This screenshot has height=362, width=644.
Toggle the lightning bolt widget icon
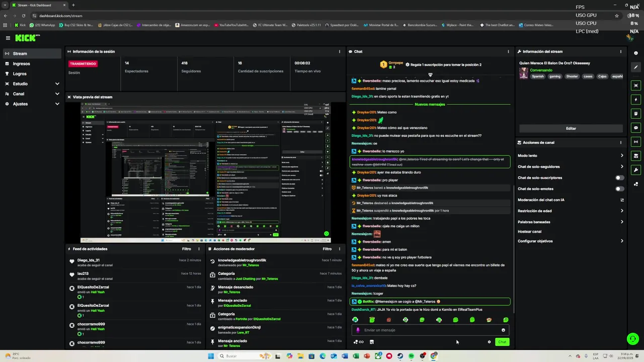coord(636,100)
